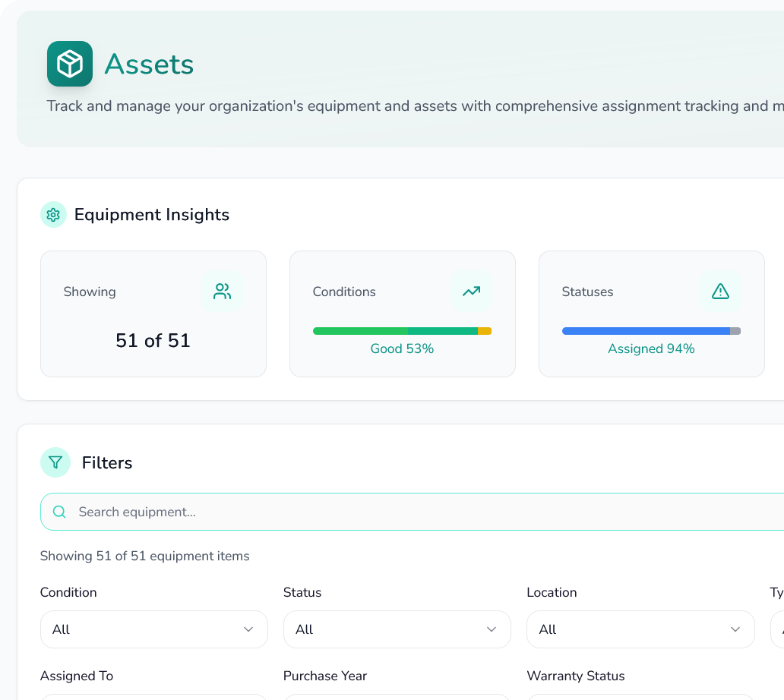Image resolution: width=784 pixels, height=700 pixels.
Task: Expand the Status dropdown set to All
Action: coord(397,629)
